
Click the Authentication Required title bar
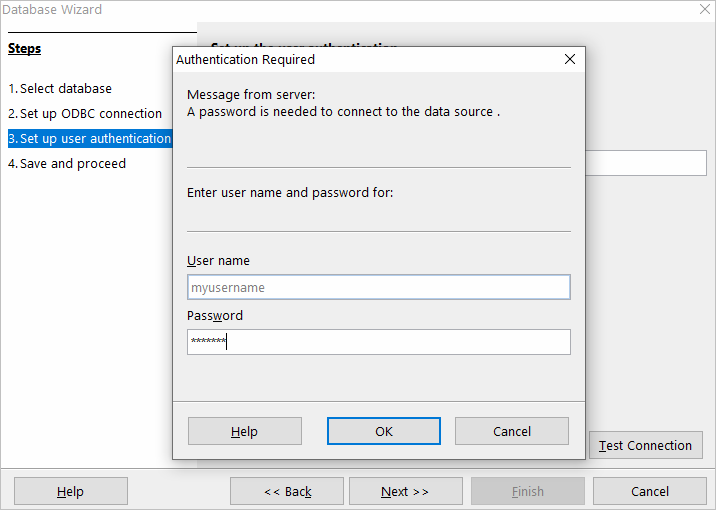point(360,59)
